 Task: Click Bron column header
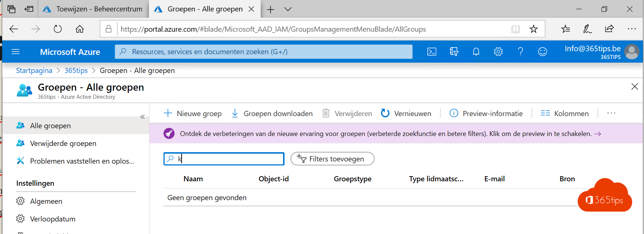point(567,179)
